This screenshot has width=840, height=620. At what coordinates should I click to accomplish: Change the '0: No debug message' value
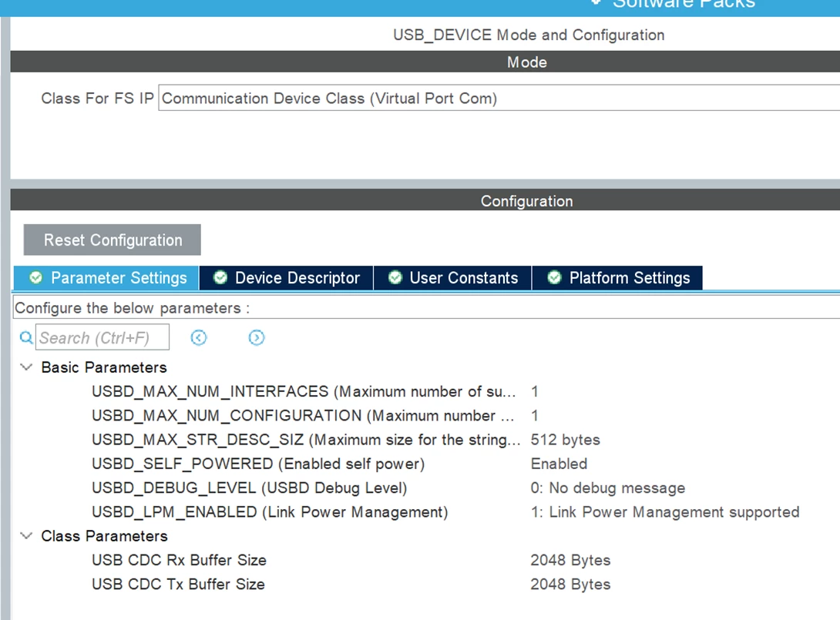tap(607, 488)
